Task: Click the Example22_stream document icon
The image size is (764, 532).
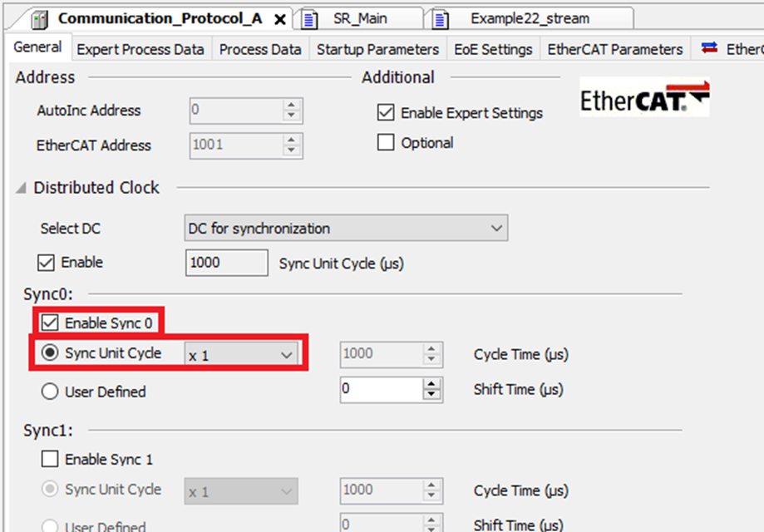Action: 441,18
